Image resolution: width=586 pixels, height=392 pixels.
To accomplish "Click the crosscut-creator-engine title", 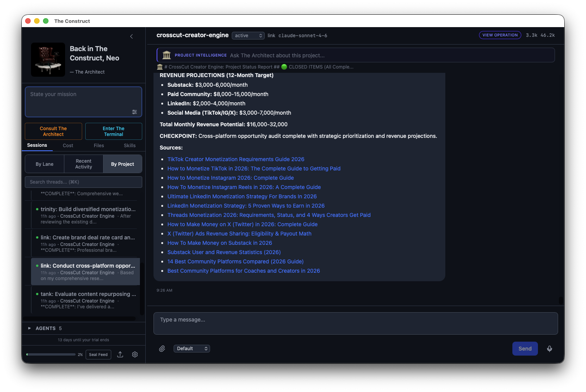I will (193, 35).
